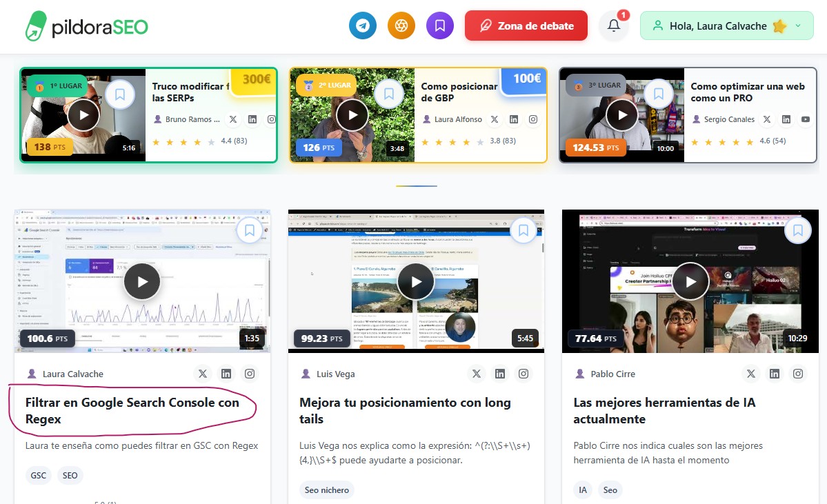Bookmark the 3º lugar video
Image resolution: width=827 pixels, height=504 pixels.
(658, 94)
